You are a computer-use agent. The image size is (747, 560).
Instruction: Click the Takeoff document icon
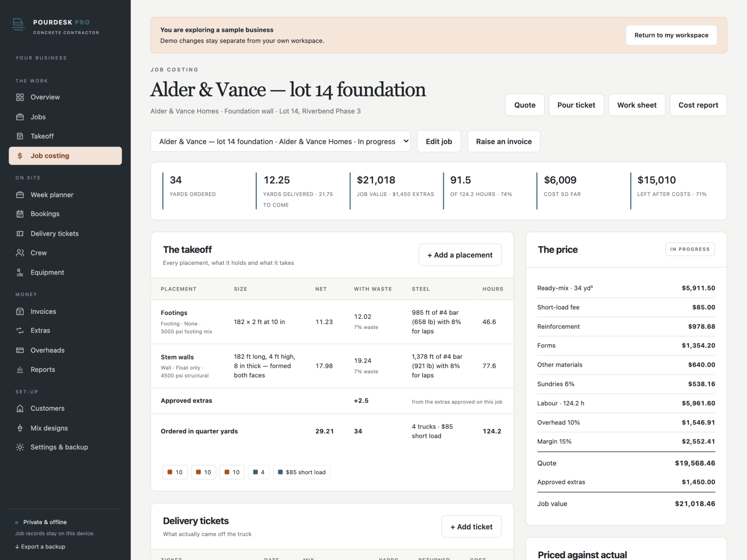(x=20, y=136)
